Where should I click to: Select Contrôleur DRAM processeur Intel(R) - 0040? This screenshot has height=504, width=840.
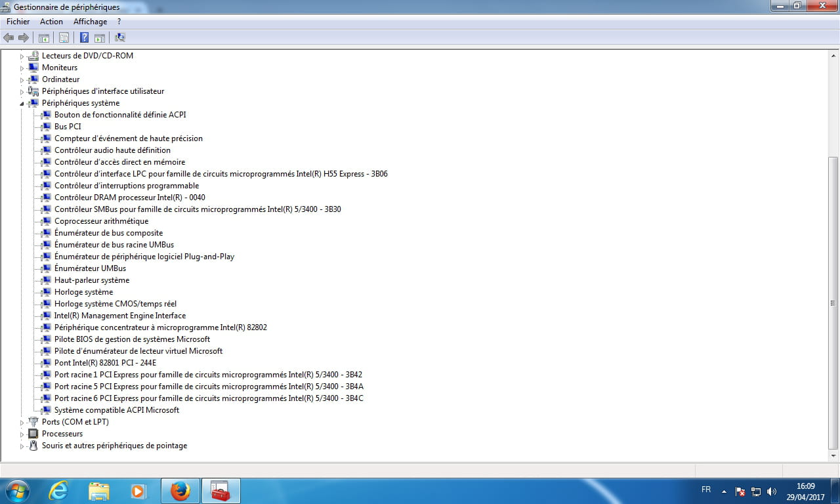click(x=130, y=198)
